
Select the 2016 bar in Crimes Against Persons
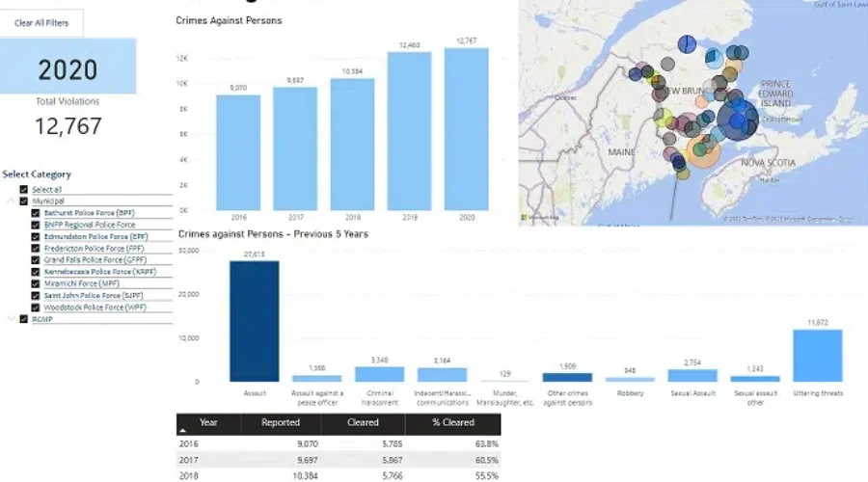(x=238, y=152)
